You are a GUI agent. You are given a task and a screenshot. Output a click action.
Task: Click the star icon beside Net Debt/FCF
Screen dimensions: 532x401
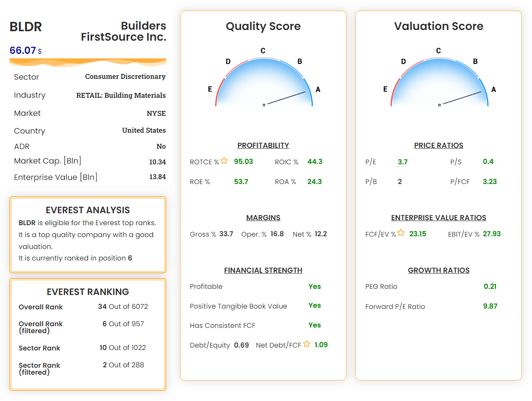tap(307, 344)
